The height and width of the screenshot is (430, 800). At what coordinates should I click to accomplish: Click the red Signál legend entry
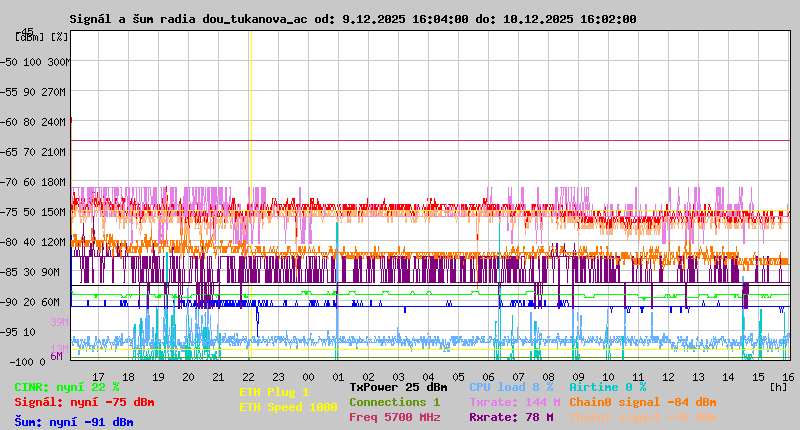point(84,402)
